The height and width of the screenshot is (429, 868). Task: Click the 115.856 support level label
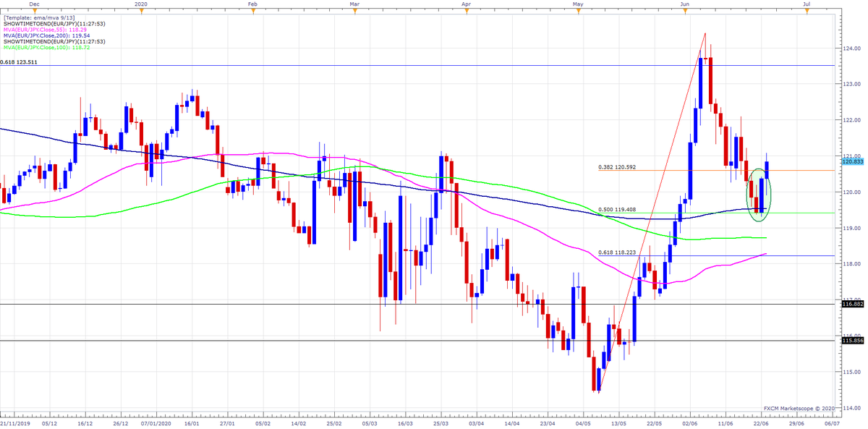pos(854,340)
